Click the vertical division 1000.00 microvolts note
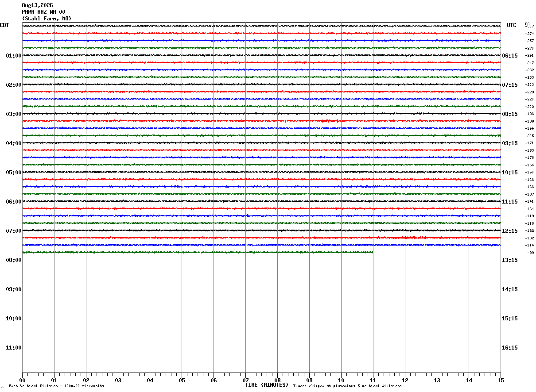 [56, 386]
